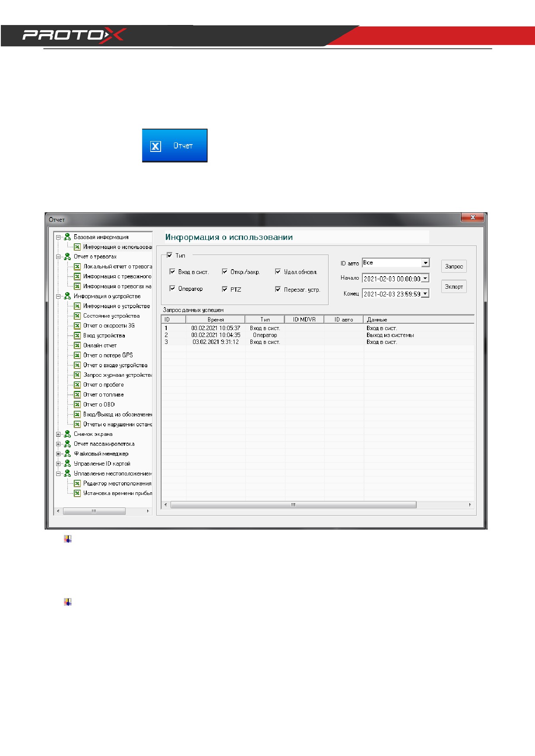Click the group icon of Снимок экрана
Image resolution: width=535 pixels, height=756 pixels.
[x=67, y=434]
